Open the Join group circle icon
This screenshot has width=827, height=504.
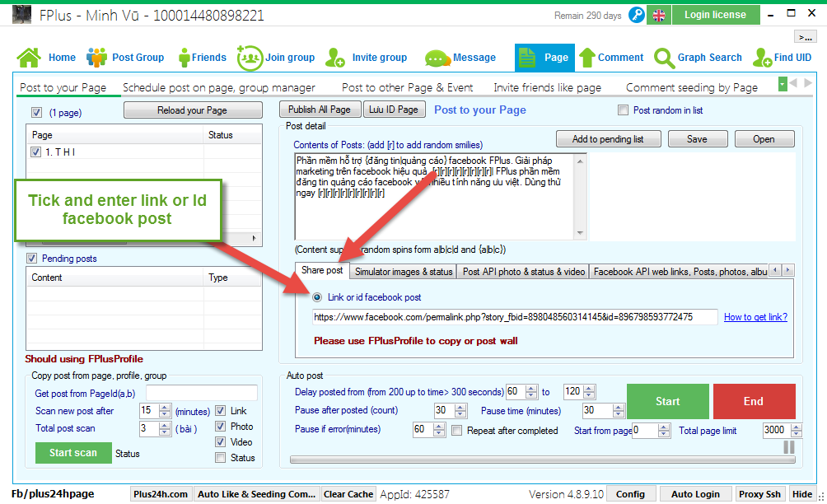[250, 58]
